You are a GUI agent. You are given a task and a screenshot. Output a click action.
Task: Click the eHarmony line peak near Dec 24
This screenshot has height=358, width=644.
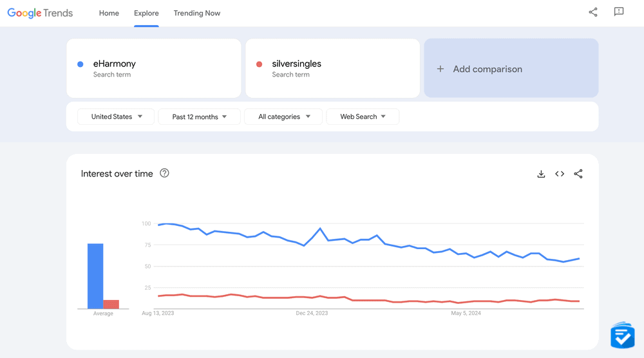tap(320, 229)
